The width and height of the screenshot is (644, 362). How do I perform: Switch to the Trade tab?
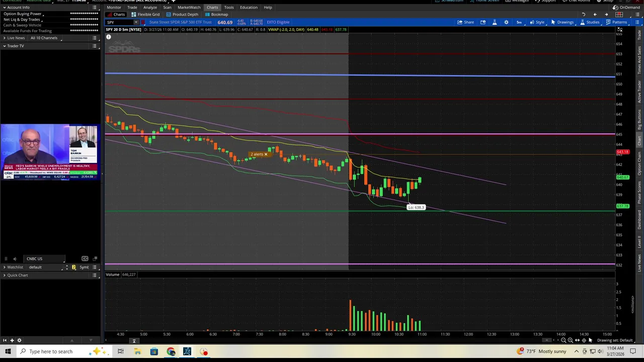[132, 8]
